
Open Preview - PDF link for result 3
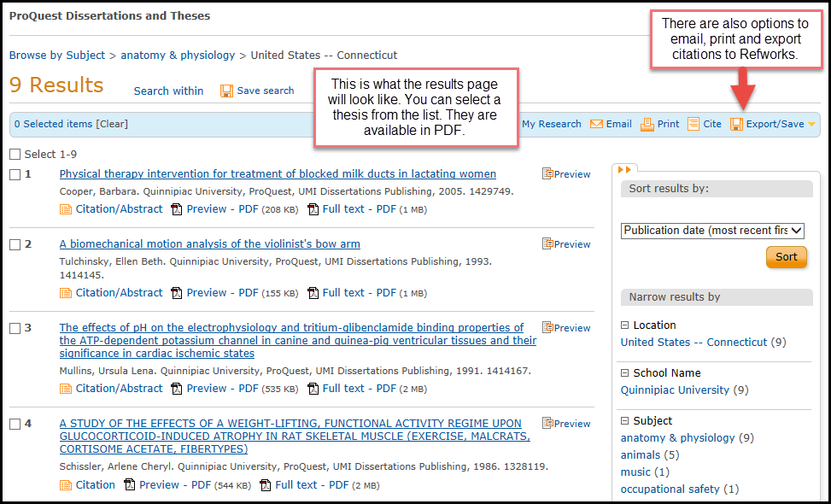pyautogui.click(x=222, y=389)
